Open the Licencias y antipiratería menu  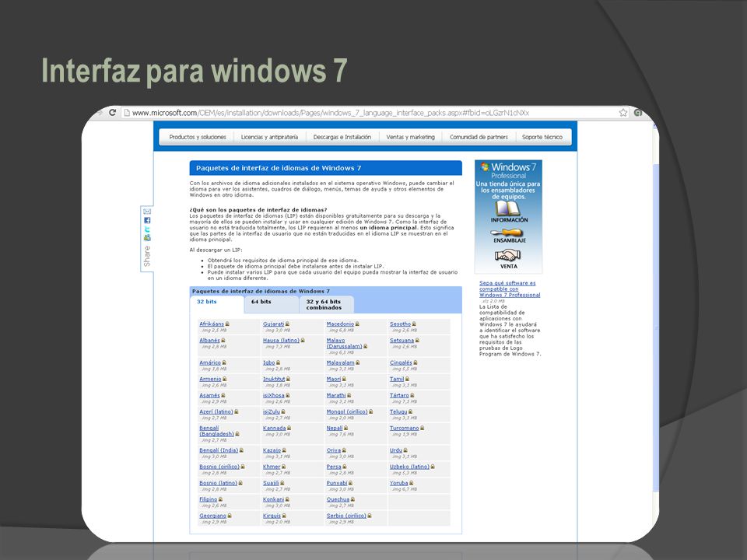coord(269,137)
